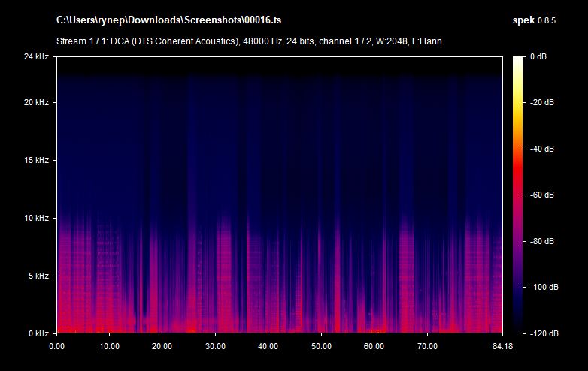588x371 pixels.
Task: Click the -40 dB legend label
Action: click(x=541, y=149)
